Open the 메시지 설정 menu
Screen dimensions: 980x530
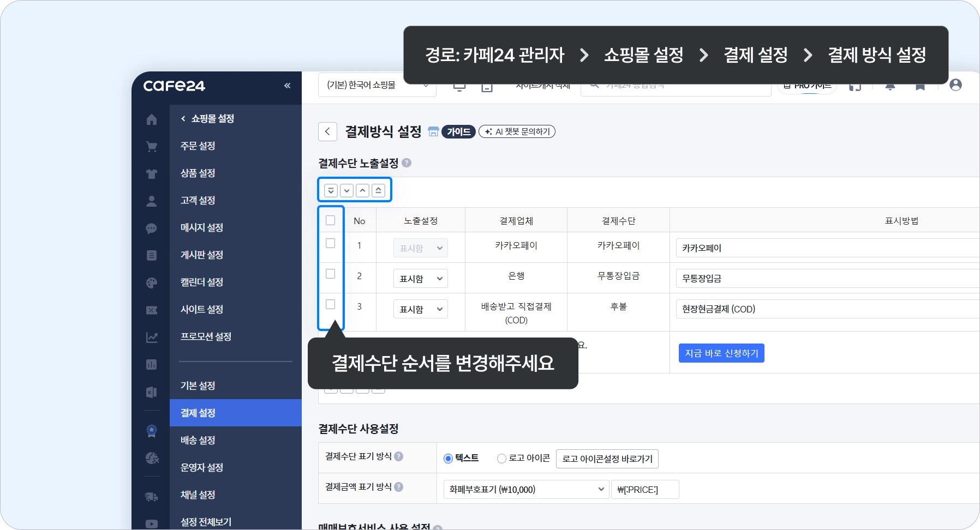coord(202,227)
